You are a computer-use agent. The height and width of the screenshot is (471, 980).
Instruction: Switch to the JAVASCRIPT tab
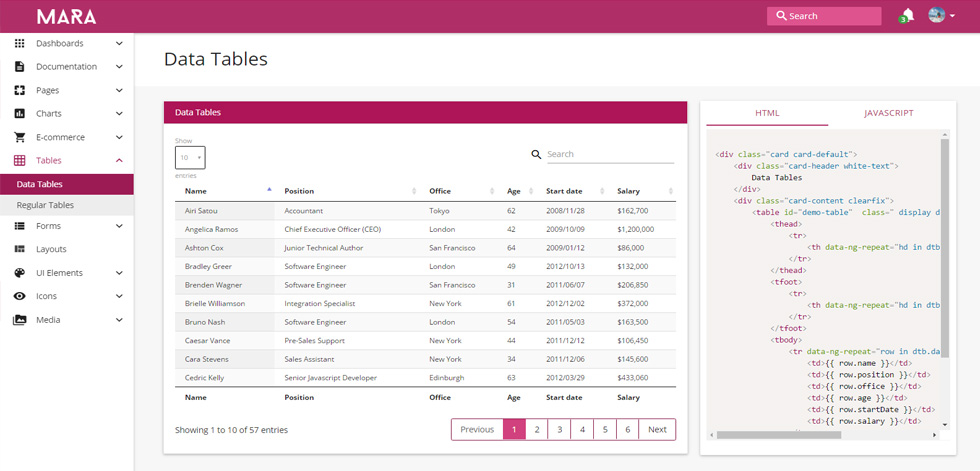(889, 113)
